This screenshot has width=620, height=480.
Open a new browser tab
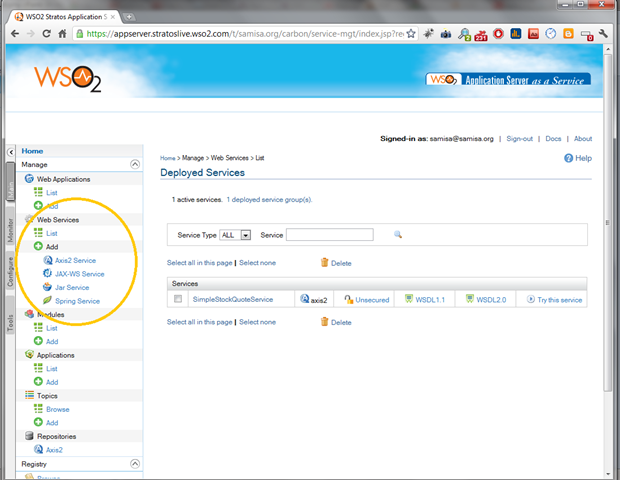(129, 17)
